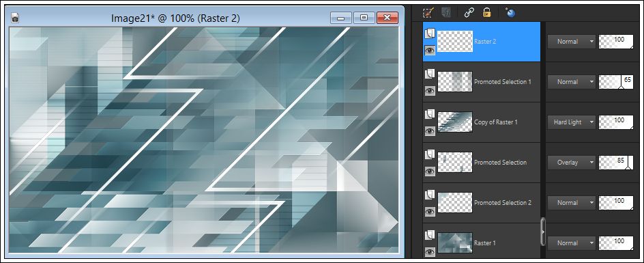Click the Edit Selection icon in layers toolbar
The width and height of the screenshot is (644, 263).
click(x=429, y=13)
